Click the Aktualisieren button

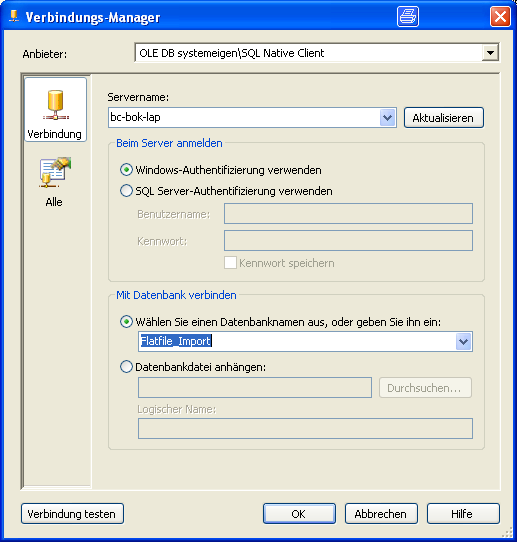click(444, 118)
